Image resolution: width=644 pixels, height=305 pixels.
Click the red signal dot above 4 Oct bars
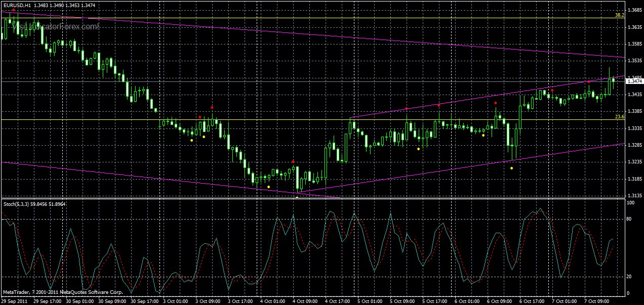[x=293, y=161]
